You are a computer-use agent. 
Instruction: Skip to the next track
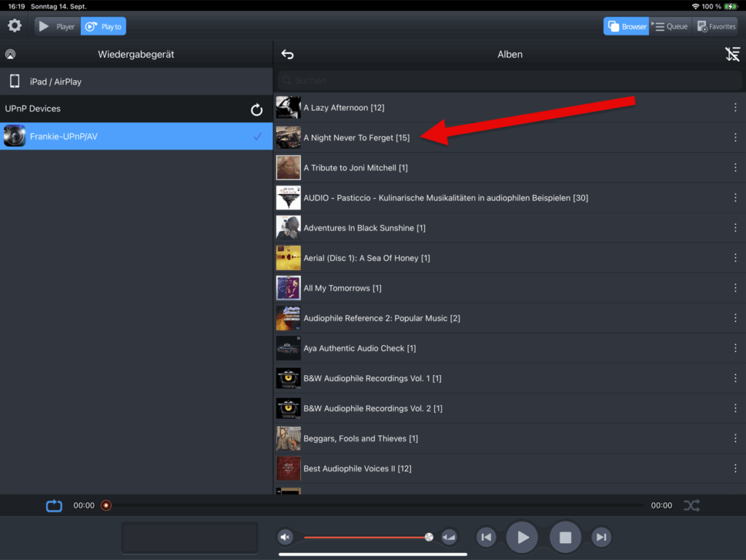click(x=601, y=537)
